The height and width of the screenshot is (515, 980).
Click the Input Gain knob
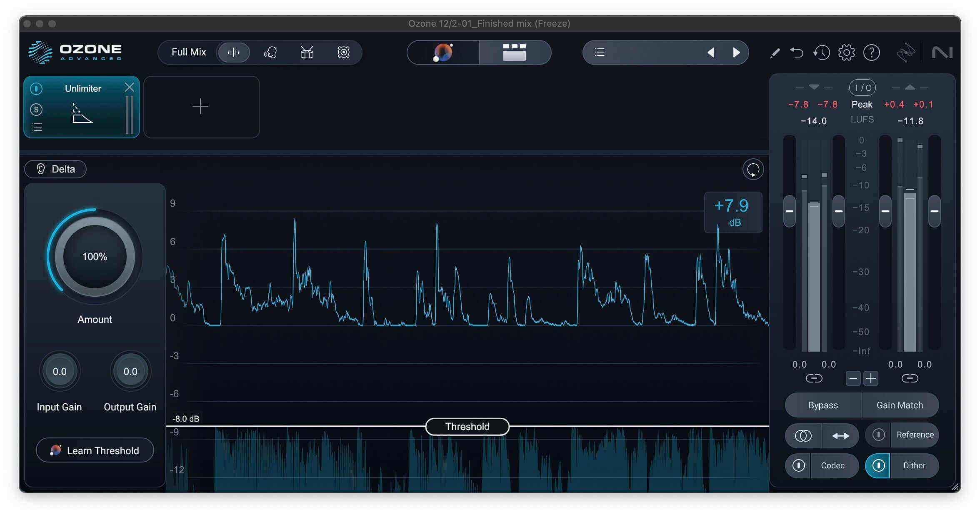(x=60, y=371)
